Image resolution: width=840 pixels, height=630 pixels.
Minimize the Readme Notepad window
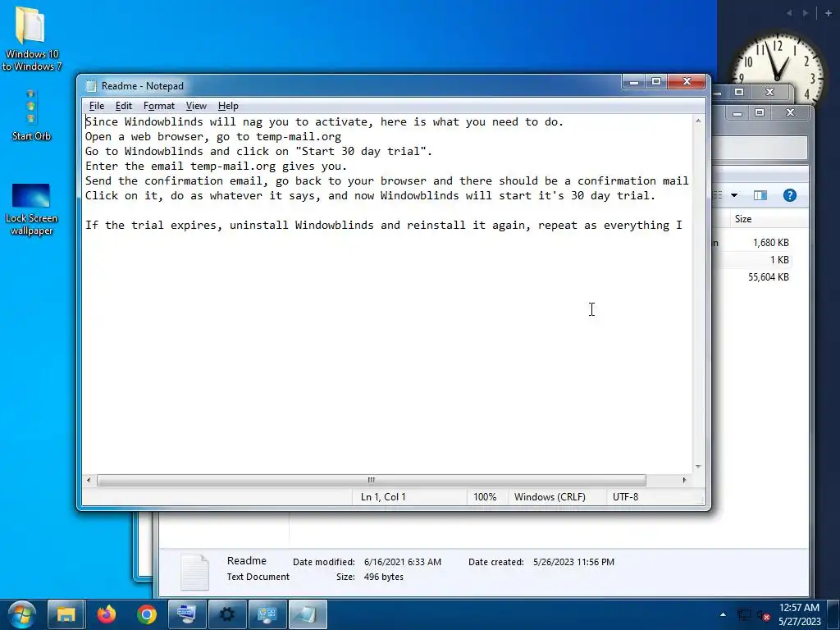point(634,81)
